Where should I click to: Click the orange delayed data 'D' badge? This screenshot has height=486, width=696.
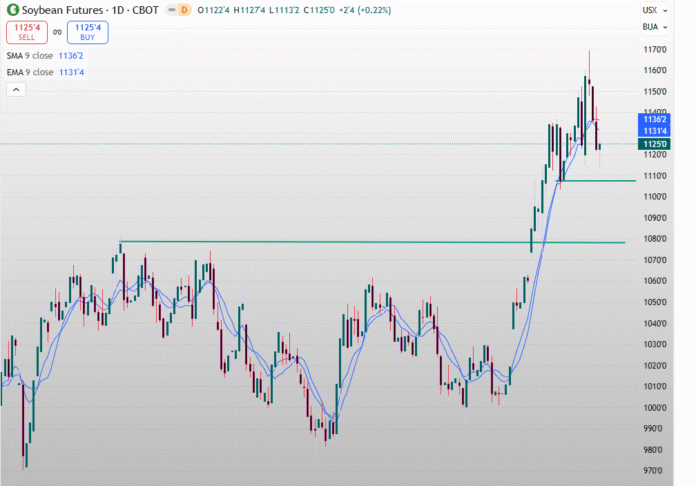click(184, 10)
